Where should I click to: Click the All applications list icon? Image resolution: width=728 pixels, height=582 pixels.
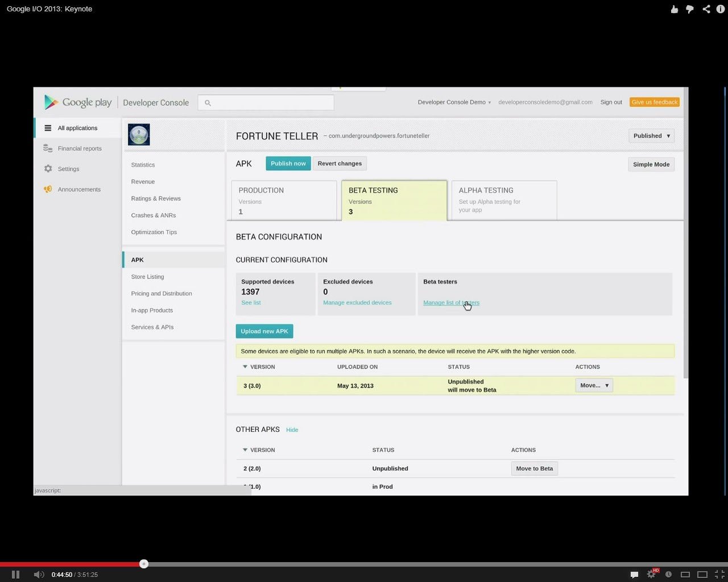pos(48,128)
